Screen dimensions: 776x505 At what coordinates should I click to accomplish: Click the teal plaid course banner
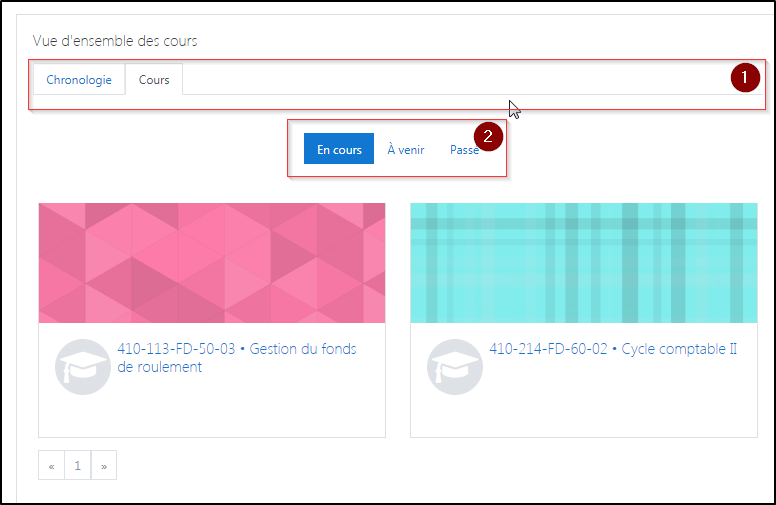[x=584, y=263]
